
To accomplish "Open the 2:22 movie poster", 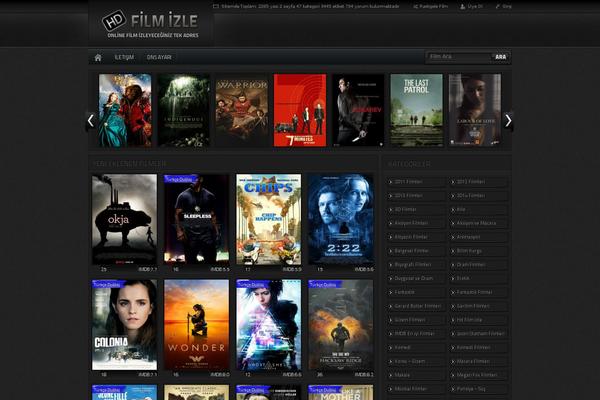I will pos(341,219).
